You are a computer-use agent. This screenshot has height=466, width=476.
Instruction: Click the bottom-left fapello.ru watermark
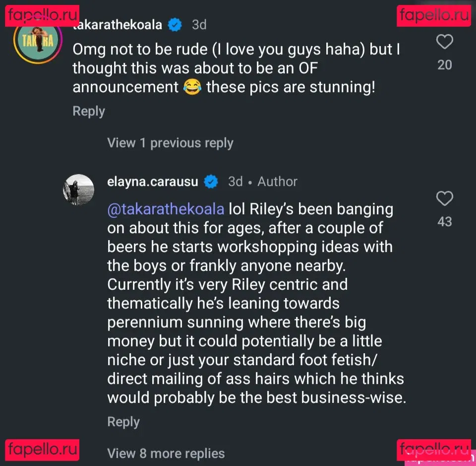click(x=43, y=450)
